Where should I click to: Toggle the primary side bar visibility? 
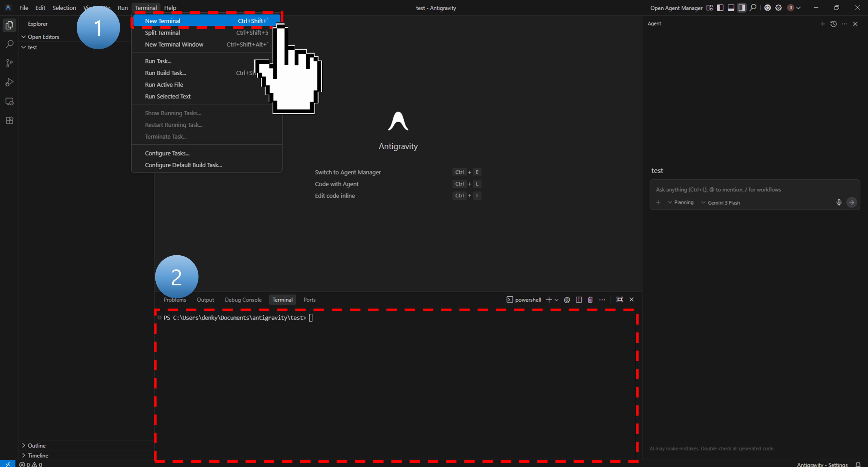tap(720, 8)
